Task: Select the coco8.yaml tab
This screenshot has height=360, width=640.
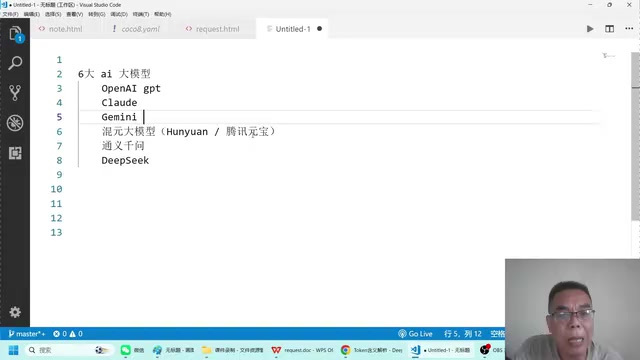Action: click(136, 29)
